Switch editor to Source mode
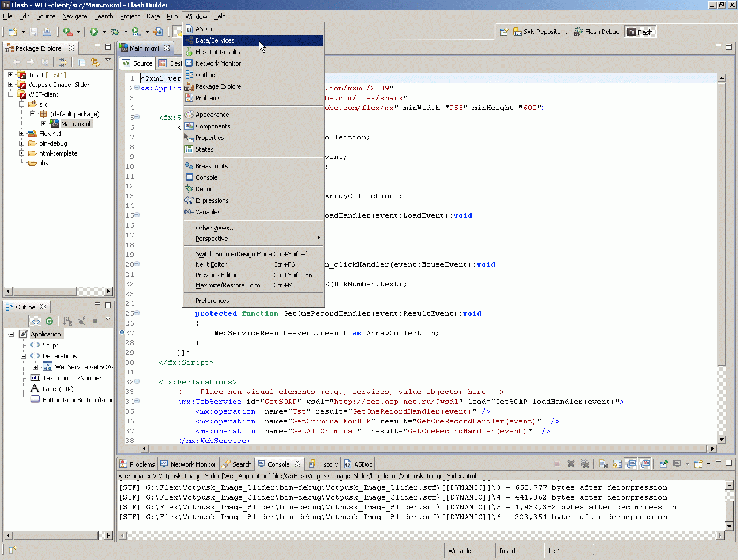 click(x=137, y=63)
